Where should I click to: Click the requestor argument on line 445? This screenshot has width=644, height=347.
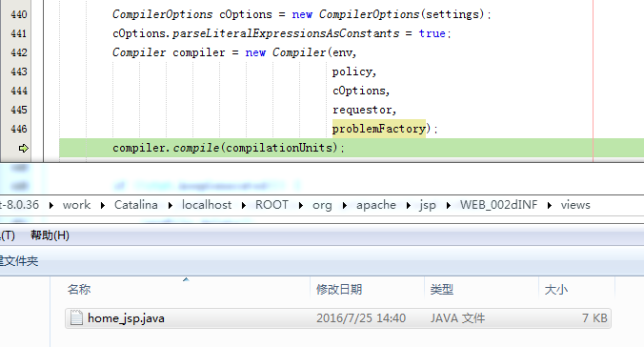coord(362,110)
